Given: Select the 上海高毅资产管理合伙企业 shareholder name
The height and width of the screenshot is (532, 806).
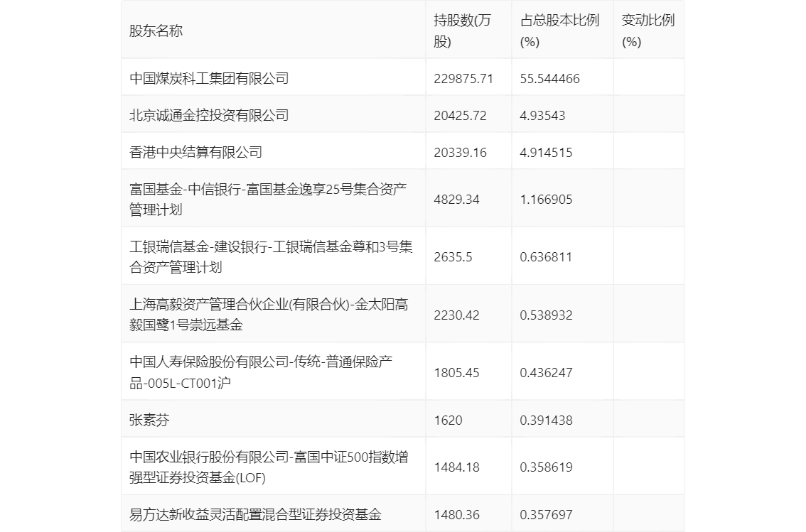Looking at the screenshot, I should [269, 315].
